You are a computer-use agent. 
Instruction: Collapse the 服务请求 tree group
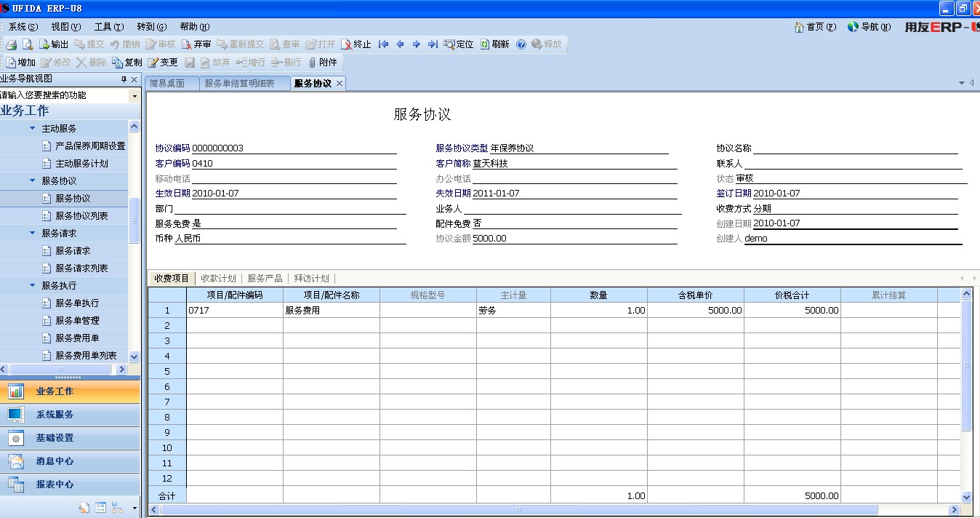pyautogui.click(x=33, y=234)
